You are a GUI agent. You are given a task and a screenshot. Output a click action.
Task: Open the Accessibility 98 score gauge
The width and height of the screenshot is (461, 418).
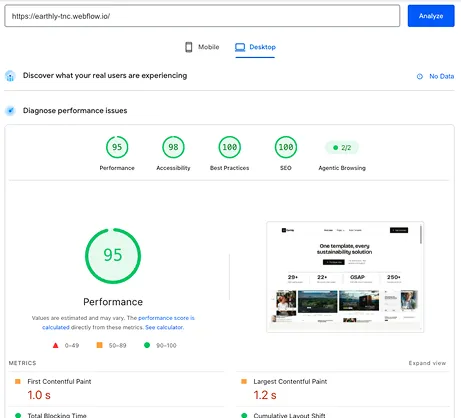(x=173, y=147)
